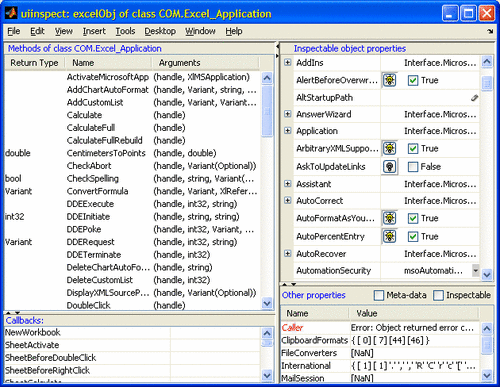The height and width of the screenshot is (387, 500).
Task: Click the Name header in Other properties table
Action: pyautogui.click(x=315, y=313)
